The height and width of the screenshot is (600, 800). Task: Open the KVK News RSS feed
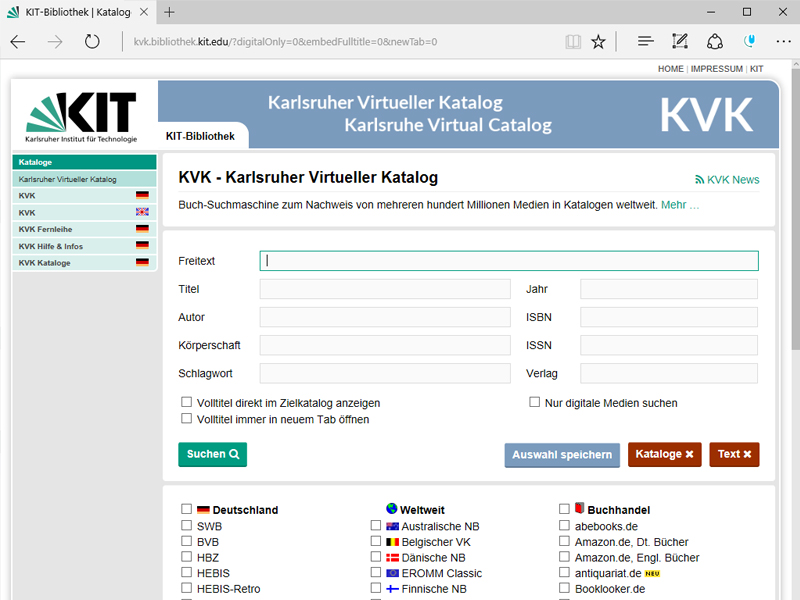click(x=727, y=180)
